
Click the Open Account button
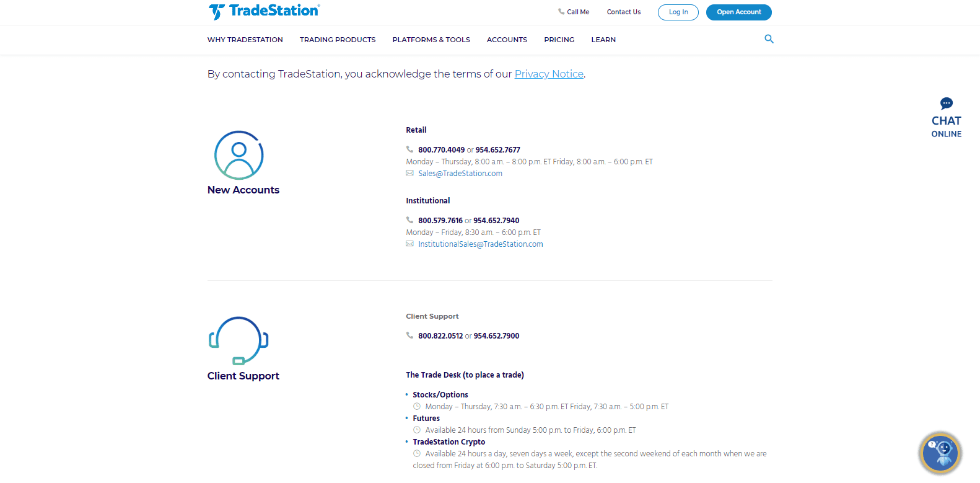(x=738, y=12)
